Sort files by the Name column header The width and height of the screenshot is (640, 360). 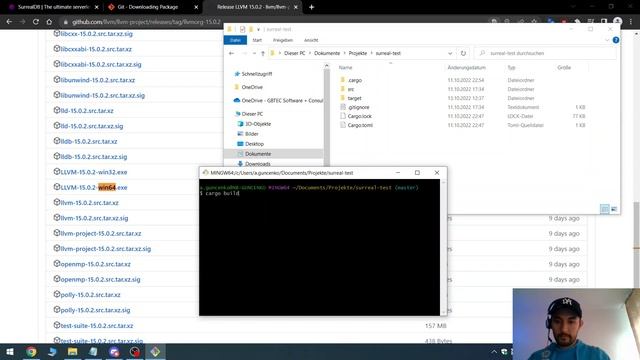[x=345, y=67]
